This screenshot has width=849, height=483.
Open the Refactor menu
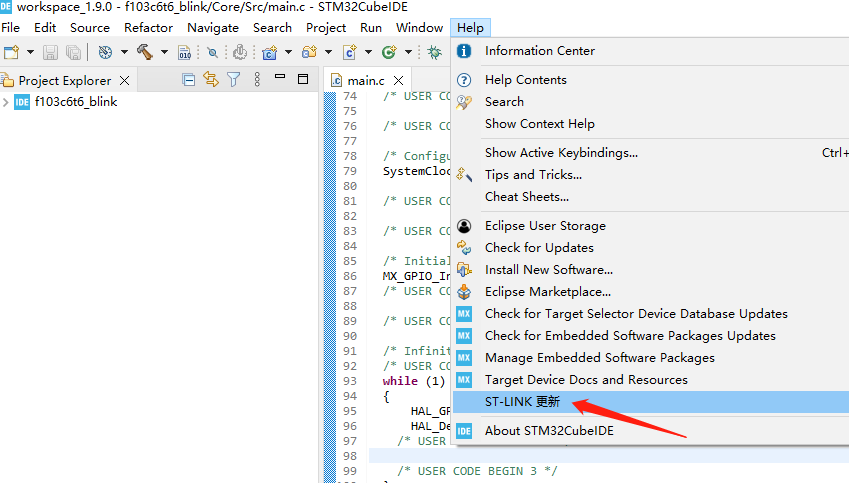coord(148,28)
